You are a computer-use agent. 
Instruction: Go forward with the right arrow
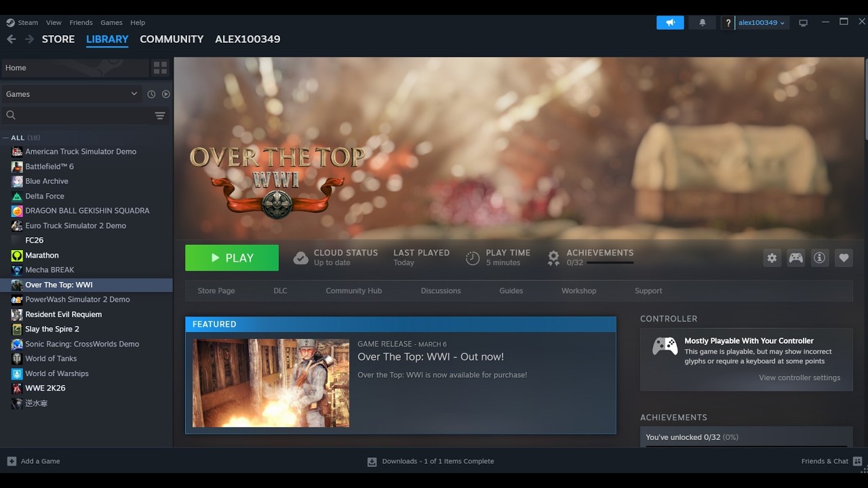[29, 39]
